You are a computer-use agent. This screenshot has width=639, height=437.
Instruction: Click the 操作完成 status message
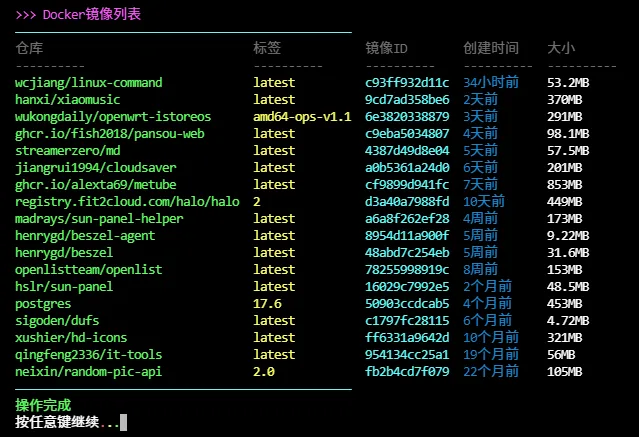tap(43, 405)
